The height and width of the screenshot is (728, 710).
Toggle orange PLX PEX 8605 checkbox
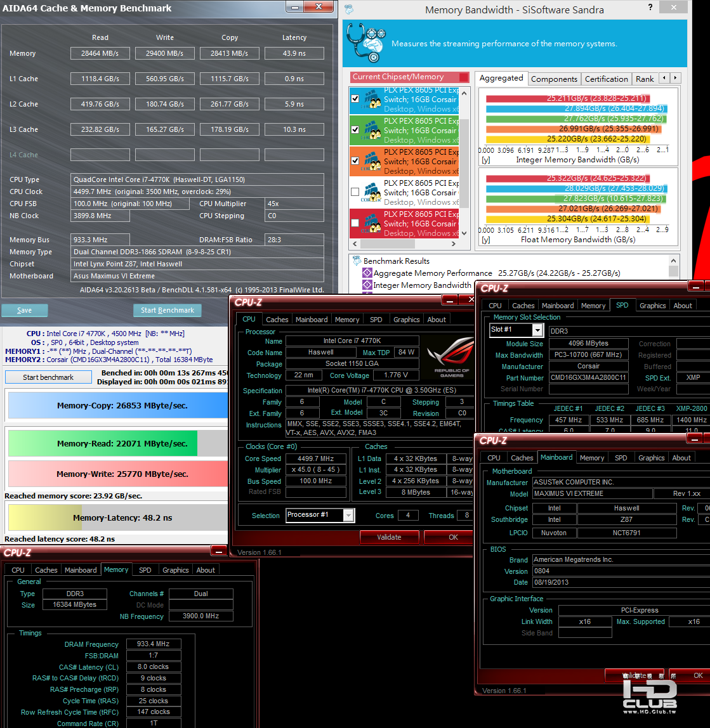point(355,160)
